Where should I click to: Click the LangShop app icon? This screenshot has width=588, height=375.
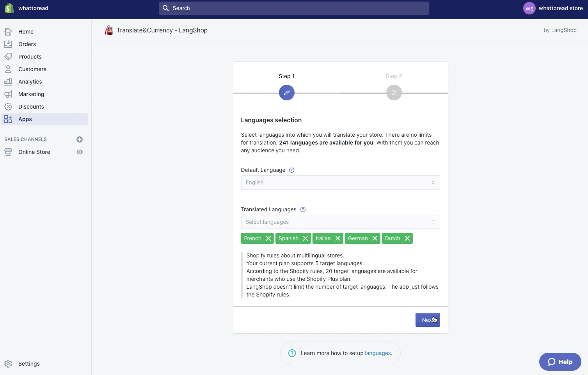point(109,30)
